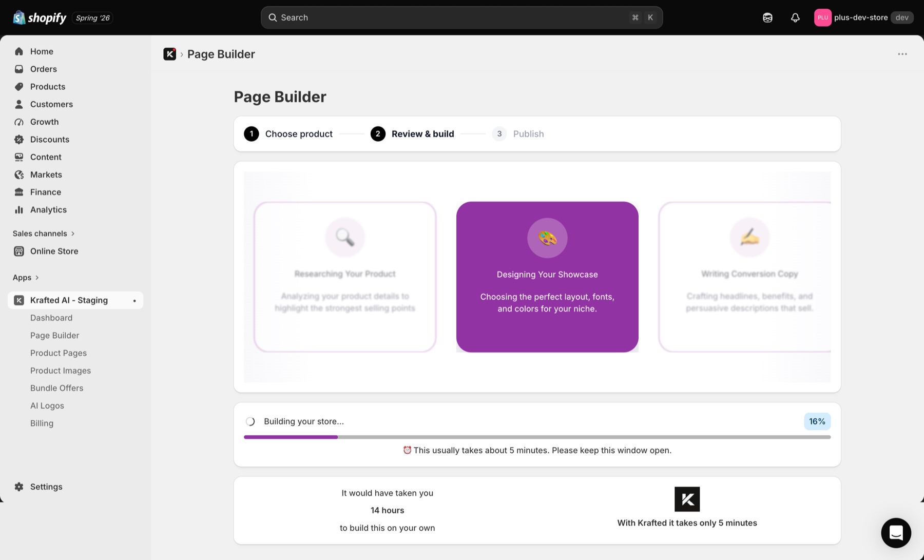Viewport: 924px width, 560px height.
Task: Click the Settings gear icon
Action: coord(19,487)
